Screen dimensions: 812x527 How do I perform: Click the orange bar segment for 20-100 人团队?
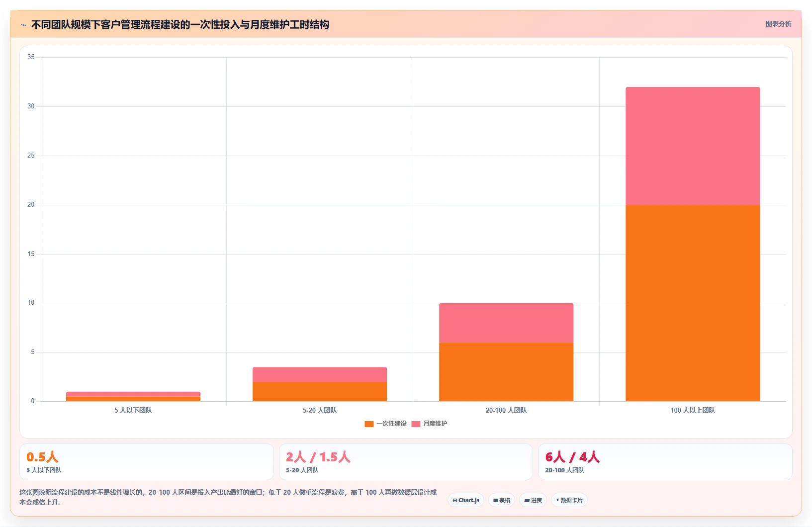(506, 372)
